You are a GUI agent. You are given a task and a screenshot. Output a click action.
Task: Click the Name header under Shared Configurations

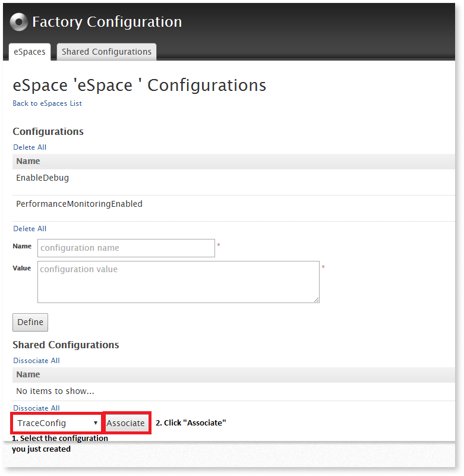(x=27, y=374)
